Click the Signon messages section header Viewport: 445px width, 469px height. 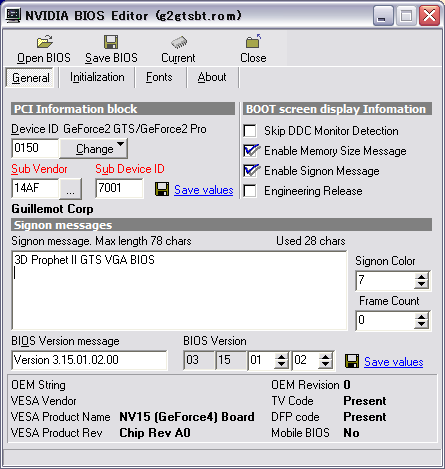pyautogui.click(x=222, y=225)
